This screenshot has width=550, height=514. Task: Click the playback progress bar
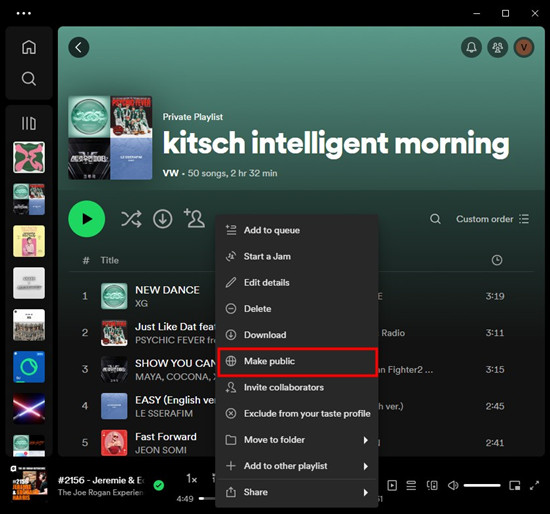[x=207, y=498]
